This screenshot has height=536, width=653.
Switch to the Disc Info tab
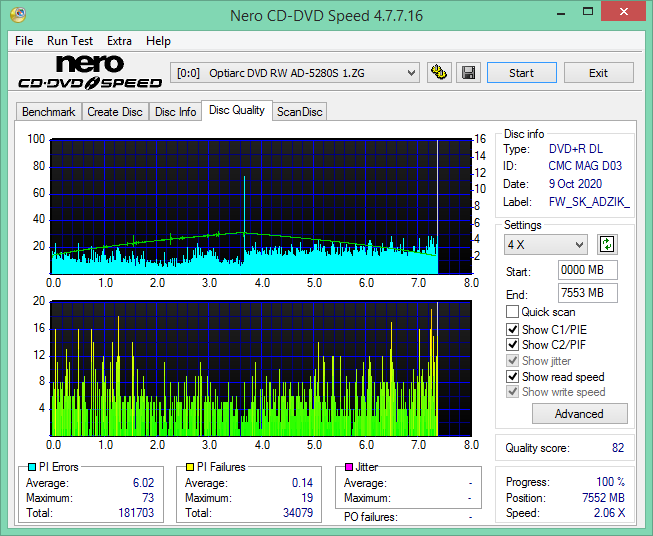click(x=175, y=112)
